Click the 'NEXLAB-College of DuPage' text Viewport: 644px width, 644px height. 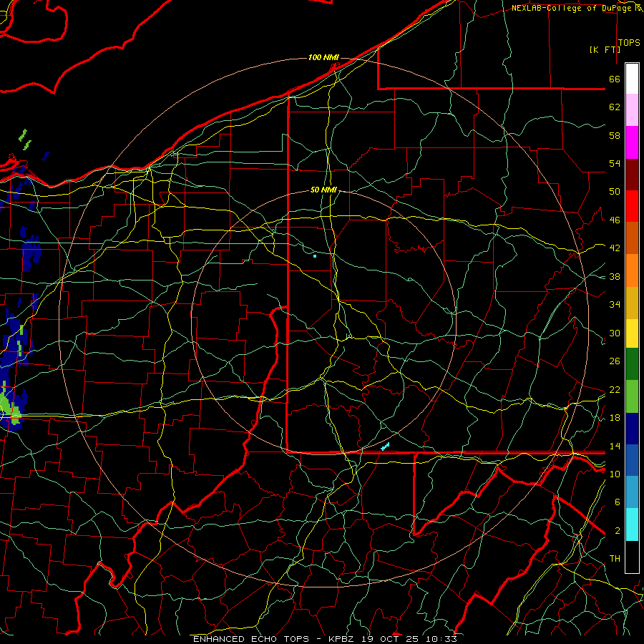pos(571,8)
